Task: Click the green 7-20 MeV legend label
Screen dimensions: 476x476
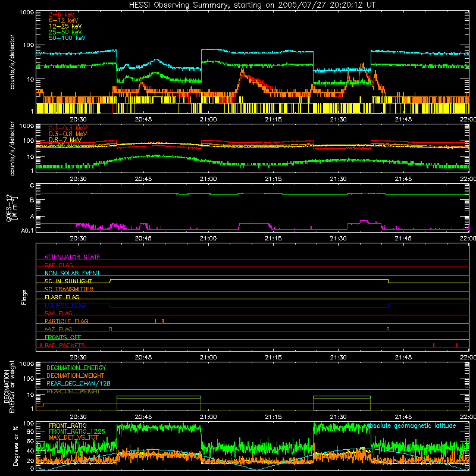Action: (64, 145)
